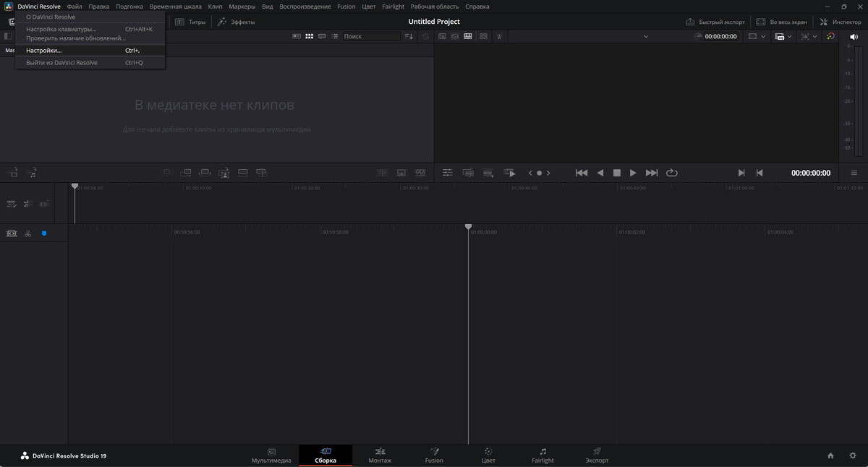Switch to the Монтаж page

tap(380, 455)
